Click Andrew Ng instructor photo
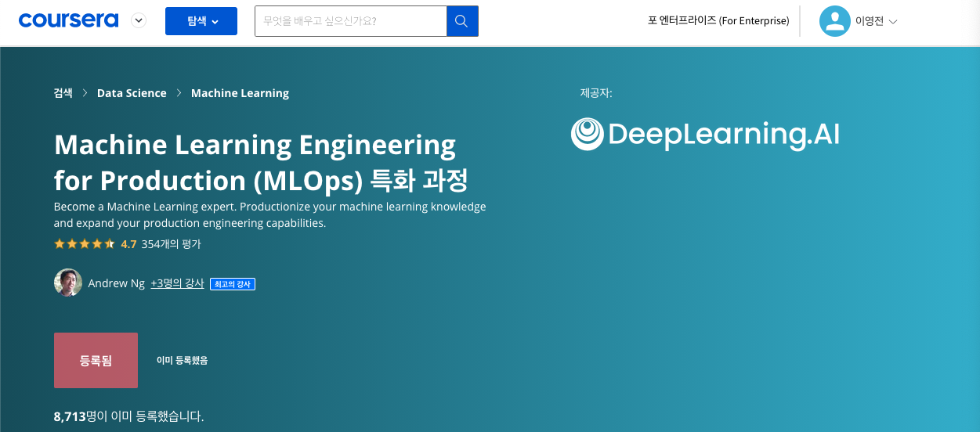Screen dimensions: 980x432 [68, 283]
